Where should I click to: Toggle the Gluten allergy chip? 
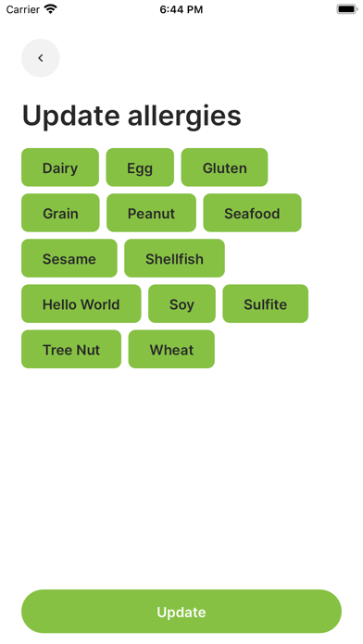pos(224,167)
